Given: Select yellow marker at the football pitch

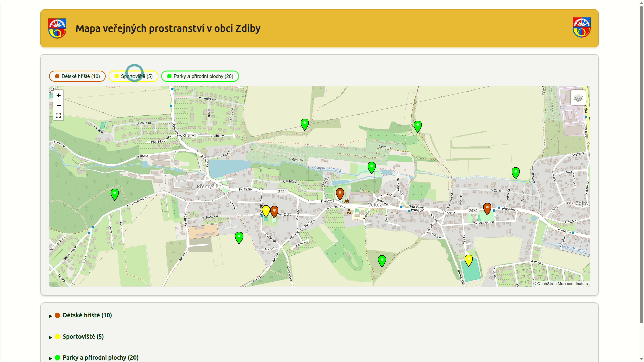Looking at the screenshot, I should 469,260.
